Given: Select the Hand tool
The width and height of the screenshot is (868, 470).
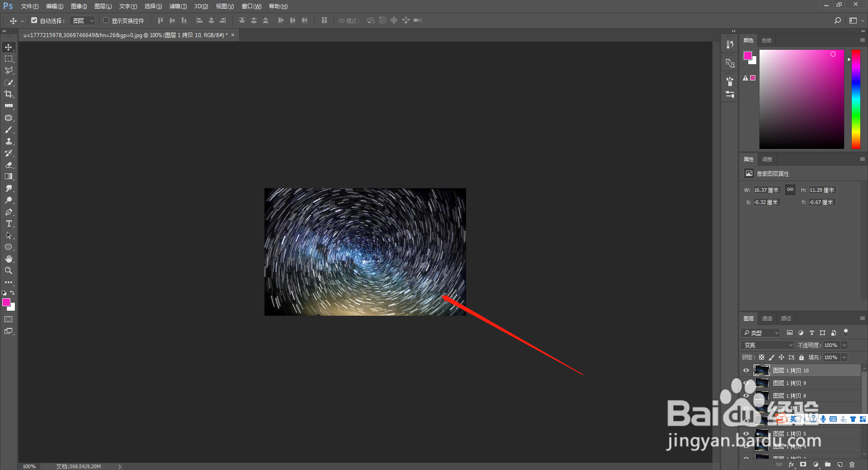Looking at the screenshot, I should click(9, 259).
